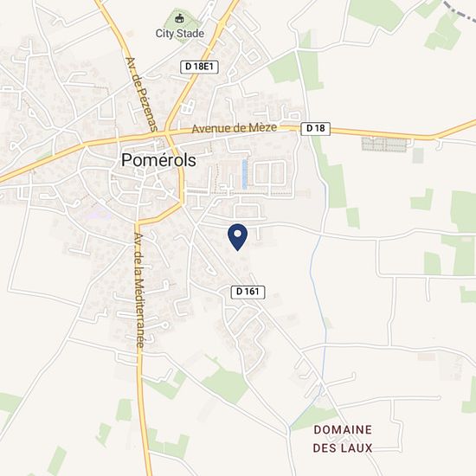Click the blue stream east of the village
The height and width of the screenshot is (476, 476).
pos(318,304)
